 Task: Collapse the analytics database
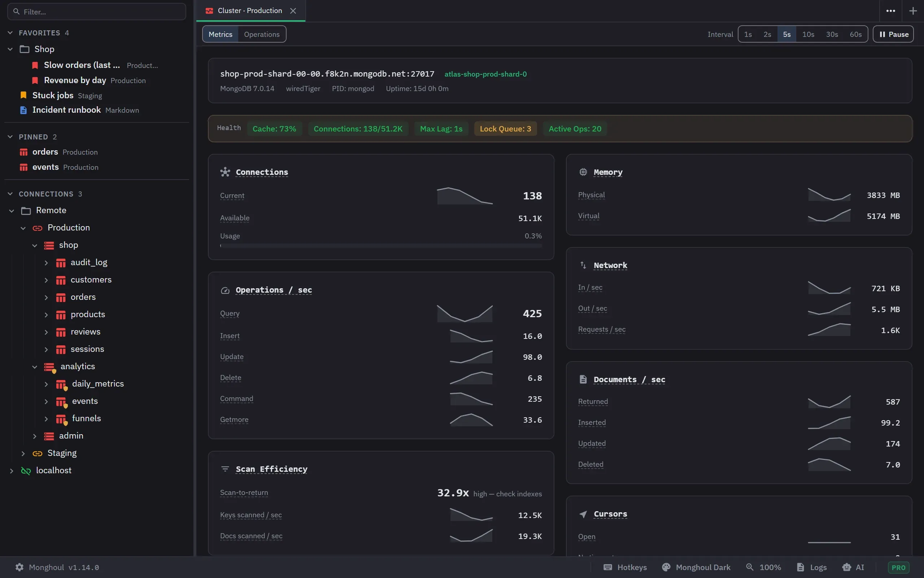point(35,367)
